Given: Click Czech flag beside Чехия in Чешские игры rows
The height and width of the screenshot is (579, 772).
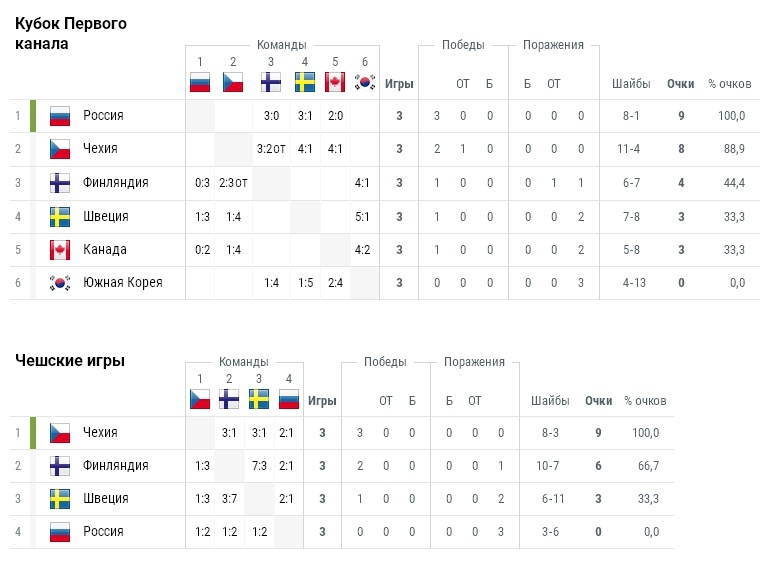Looking at the screenshot, I should 60,433.
